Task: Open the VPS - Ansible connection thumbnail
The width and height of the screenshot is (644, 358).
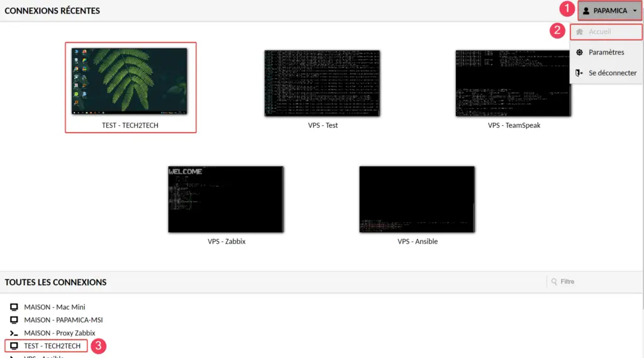Action: [417, 199]
